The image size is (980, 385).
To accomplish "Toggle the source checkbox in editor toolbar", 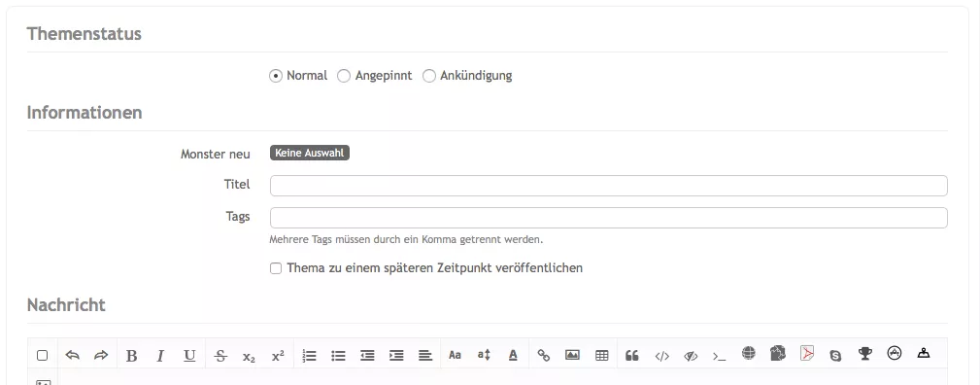I will coord(43,356).
